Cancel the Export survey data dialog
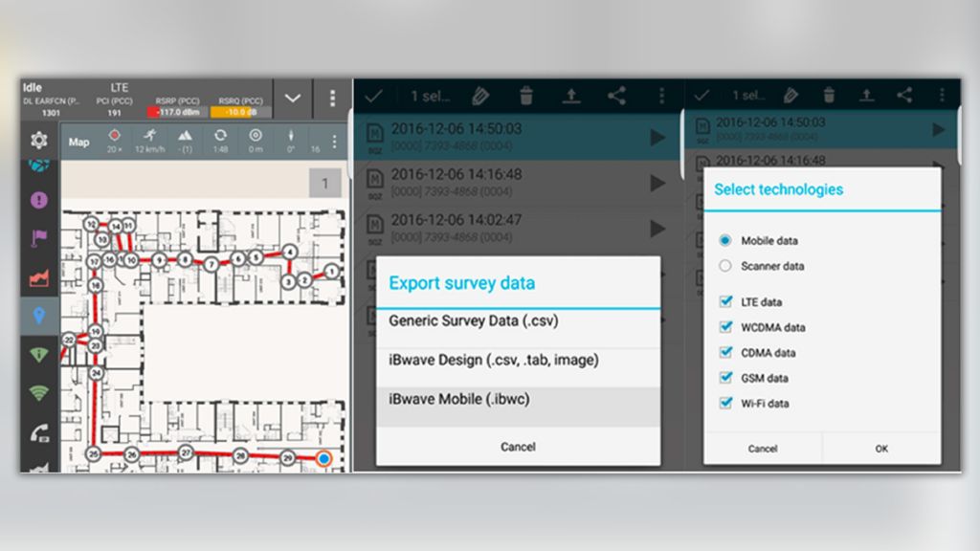This screenshot has width=980, height=551. (518, 446)
